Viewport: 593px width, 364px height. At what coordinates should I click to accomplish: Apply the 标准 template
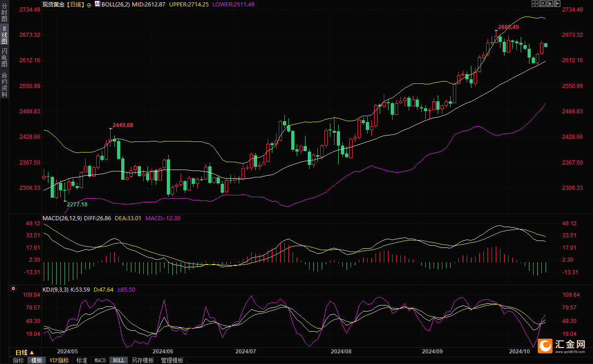click(x=82, y=360)
